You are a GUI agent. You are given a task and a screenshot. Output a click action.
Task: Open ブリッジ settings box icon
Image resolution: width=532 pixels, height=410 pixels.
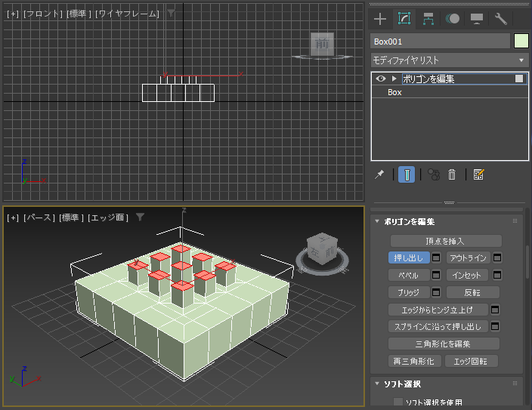pyautogui.click(x=436, y=292)
